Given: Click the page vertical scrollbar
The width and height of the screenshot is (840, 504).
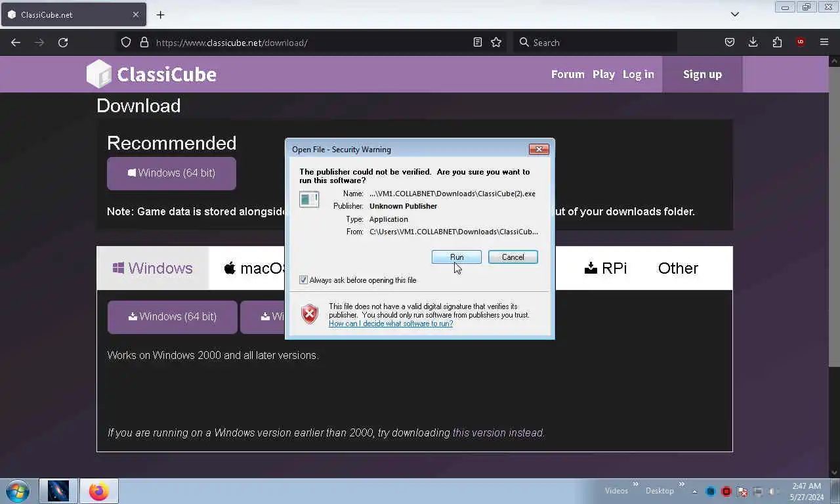Looking at the screenshot, I should tap(834, 217).
